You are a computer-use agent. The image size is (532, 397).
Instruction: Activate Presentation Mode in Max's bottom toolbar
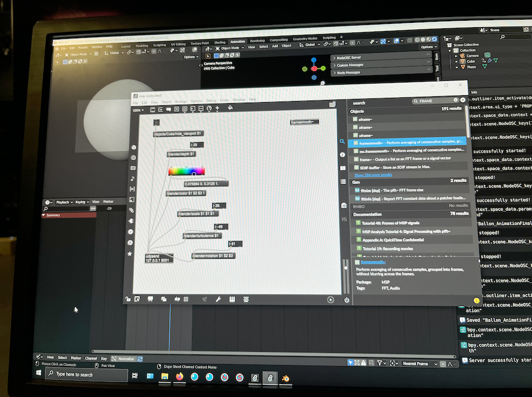[x=149, y=300]
